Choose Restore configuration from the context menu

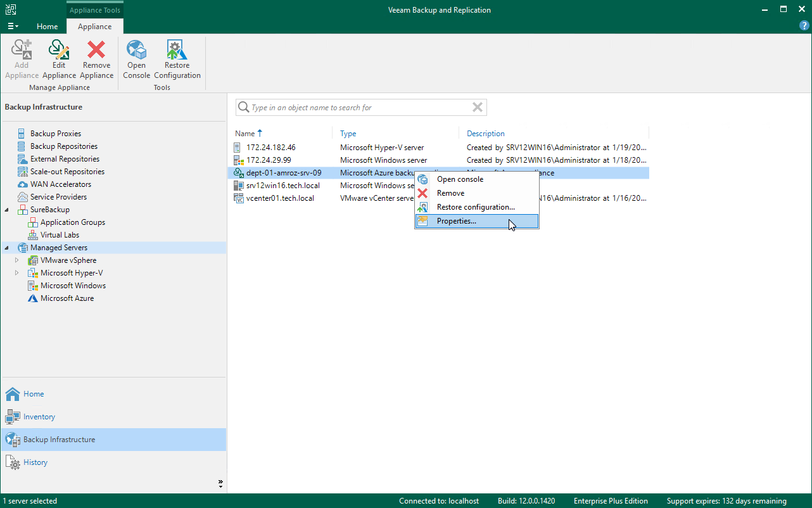coord(476,207)
